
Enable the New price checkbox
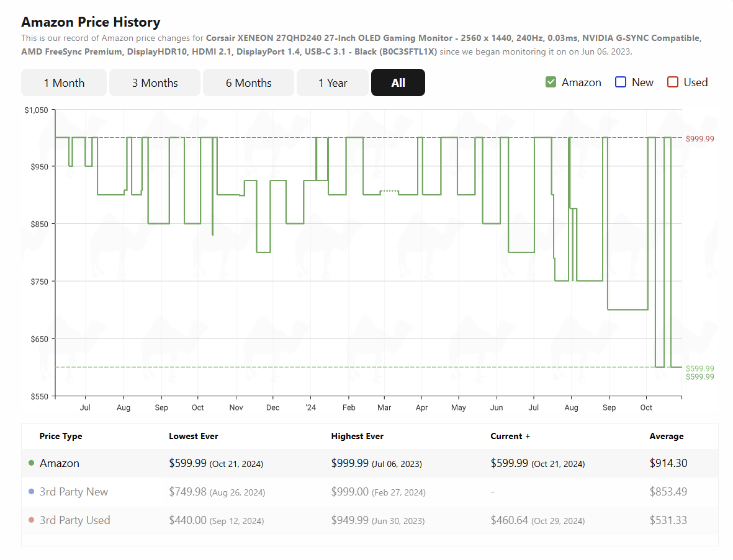pyautogui.click(x=620, y=82)
